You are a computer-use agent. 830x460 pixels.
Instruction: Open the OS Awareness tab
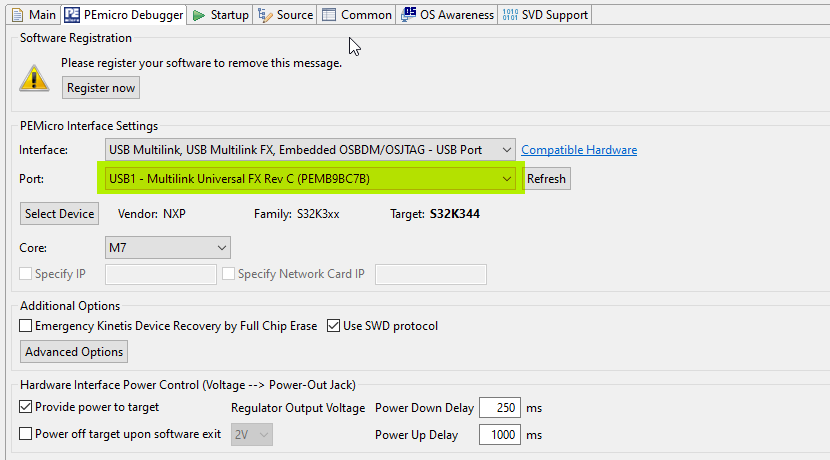tap(447, 15)
